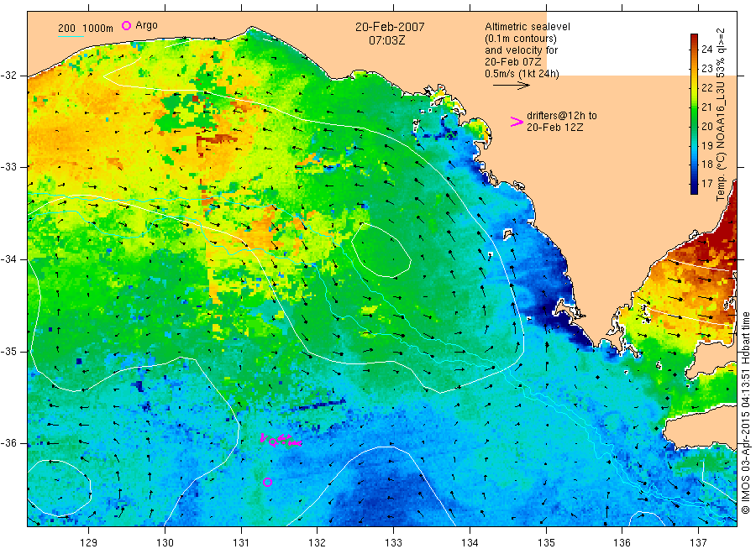
Task: Click longitude axis label '130'
Action: point(165,543)
